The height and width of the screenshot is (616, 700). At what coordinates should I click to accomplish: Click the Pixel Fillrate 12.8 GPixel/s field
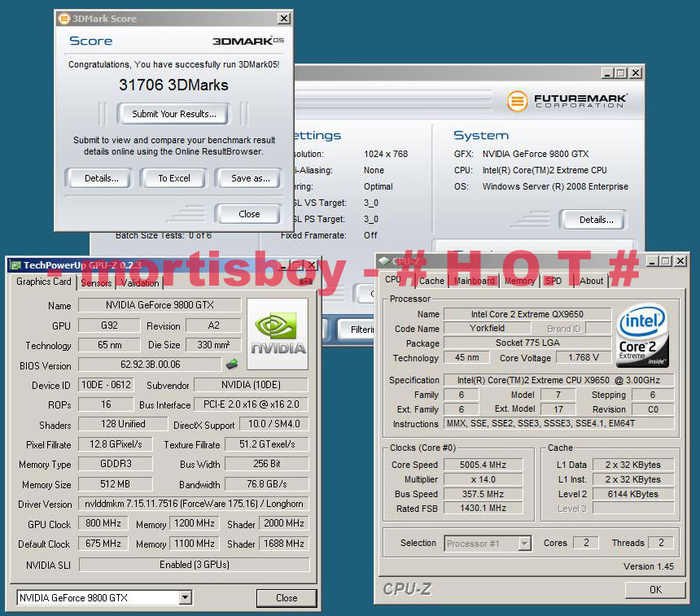(116, 444)
